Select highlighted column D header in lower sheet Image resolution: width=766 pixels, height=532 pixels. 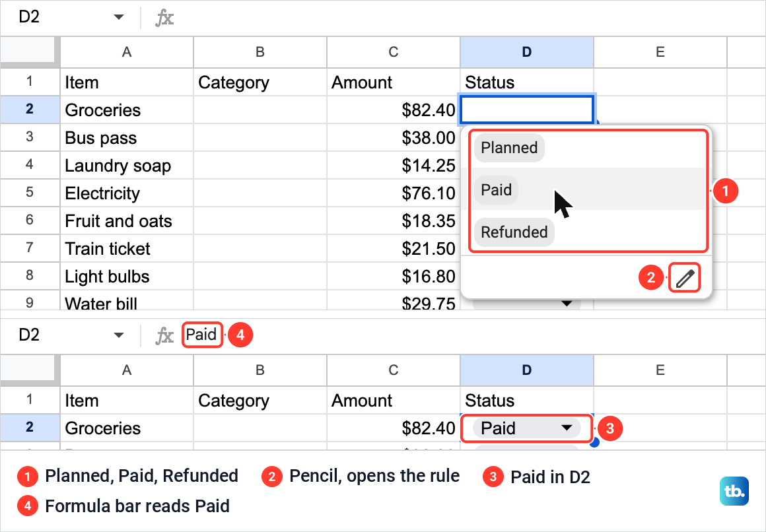pos(527,370)
